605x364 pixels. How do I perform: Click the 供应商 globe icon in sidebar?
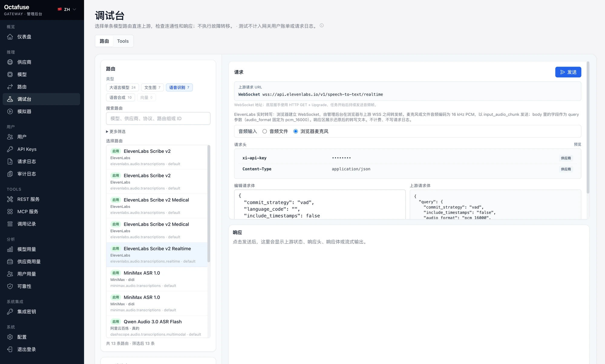click(x=10, y=62)
